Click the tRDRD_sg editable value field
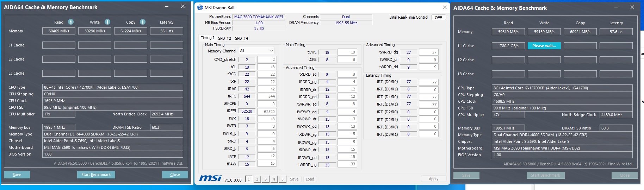This screenshot has height=190, width=644. point(347,74)
